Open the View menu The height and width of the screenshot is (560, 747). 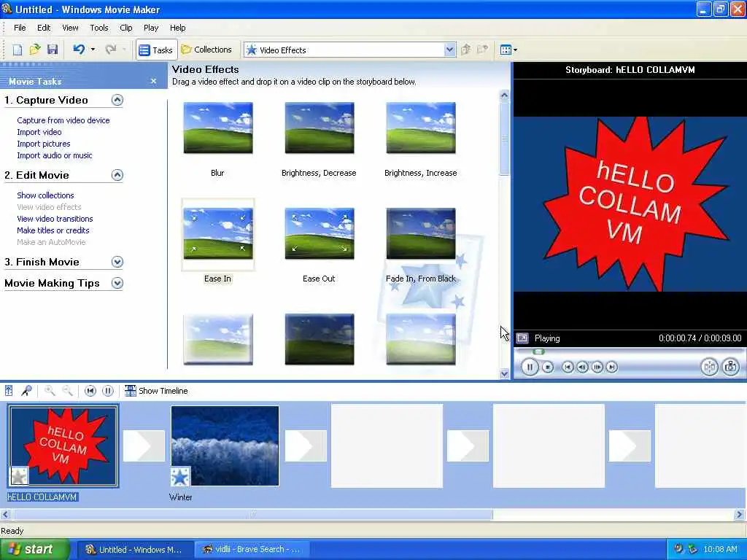click(70, 28)
